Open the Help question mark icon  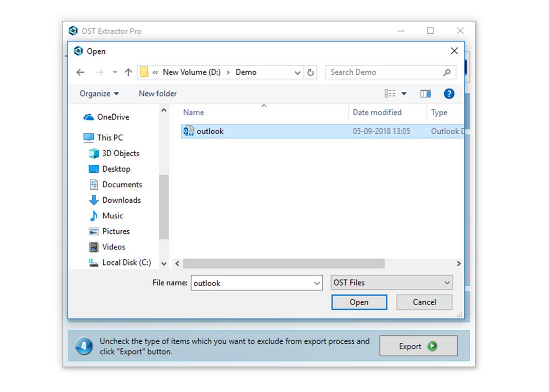point(448,93)
